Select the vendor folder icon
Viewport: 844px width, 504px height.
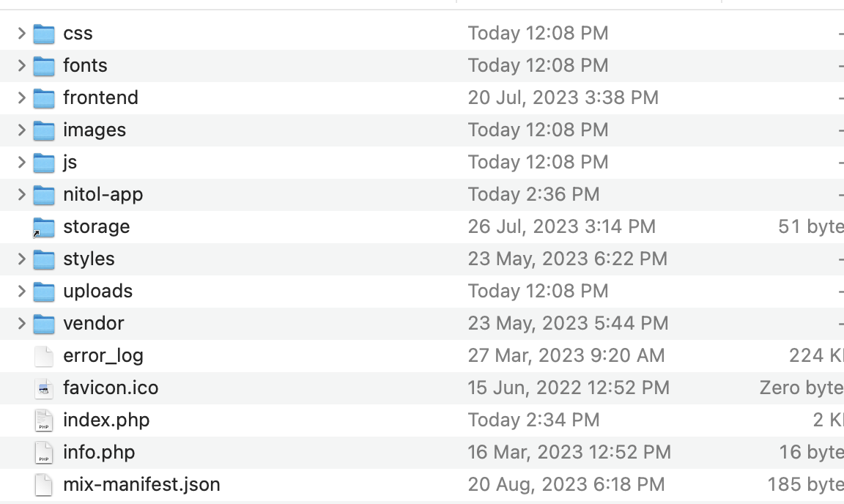pyautogui.click(x=44, y=324)
